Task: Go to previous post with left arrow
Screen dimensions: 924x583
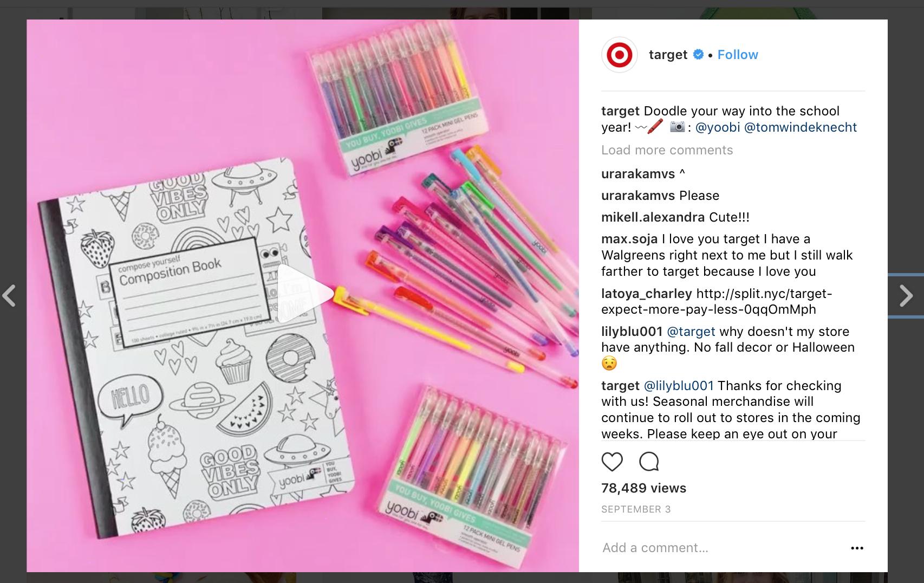Action: [x=9, y=296]
